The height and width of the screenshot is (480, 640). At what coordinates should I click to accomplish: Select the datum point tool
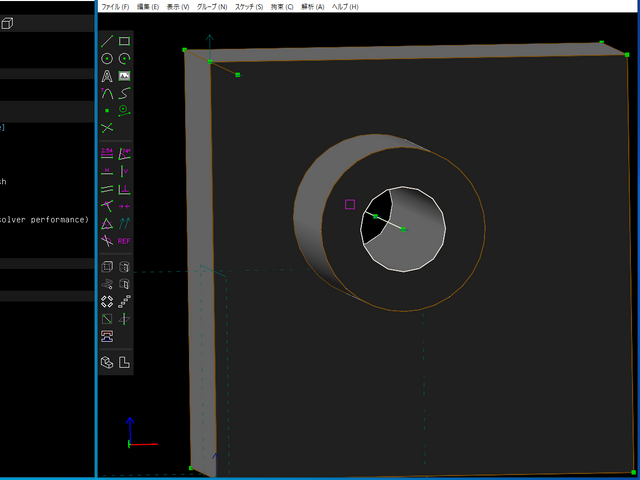pyautogui.click(x=107, y=110)
